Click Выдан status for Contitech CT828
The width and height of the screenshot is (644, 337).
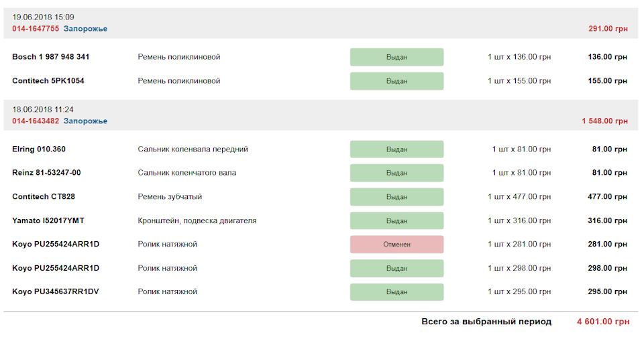pyautogui.click(x=396, y=197)
